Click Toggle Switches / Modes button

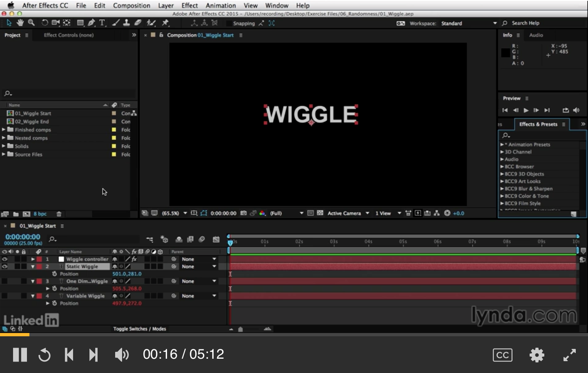coord(140,329)
